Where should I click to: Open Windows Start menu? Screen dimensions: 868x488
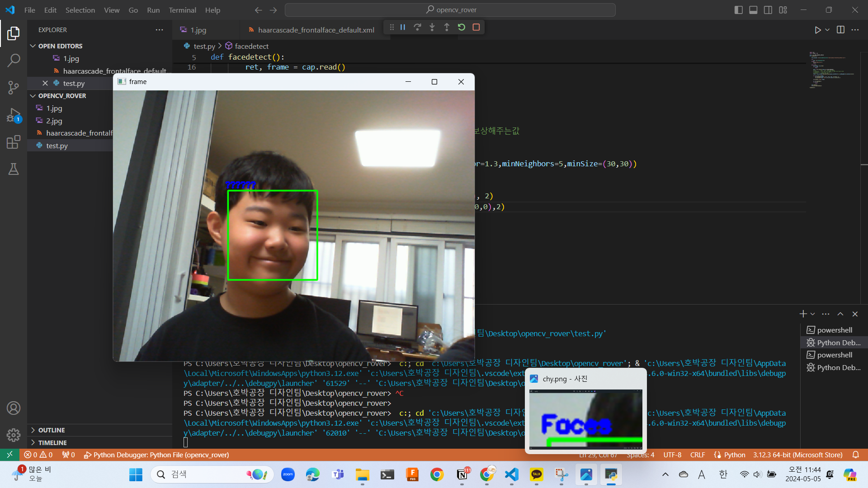click(136, 474)
